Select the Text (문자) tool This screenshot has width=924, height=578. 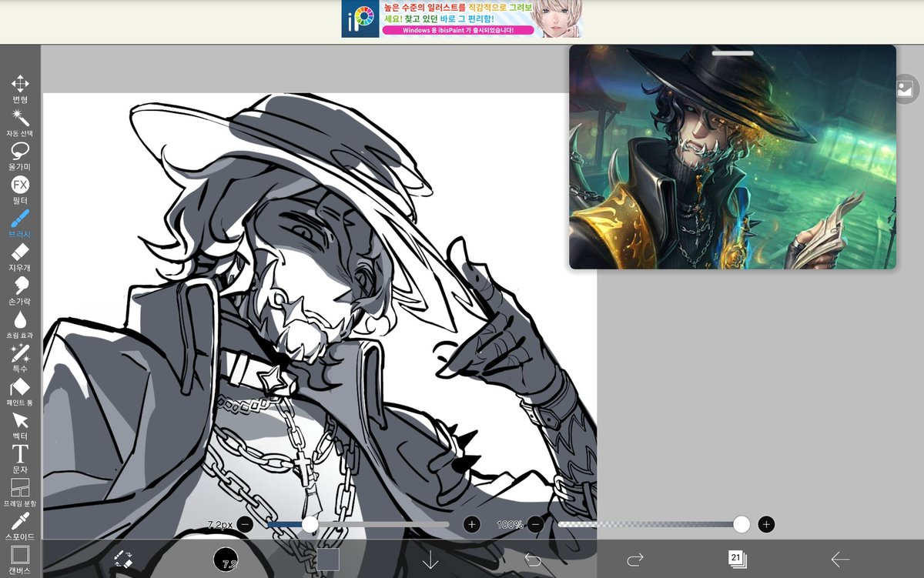pos(20,459)
